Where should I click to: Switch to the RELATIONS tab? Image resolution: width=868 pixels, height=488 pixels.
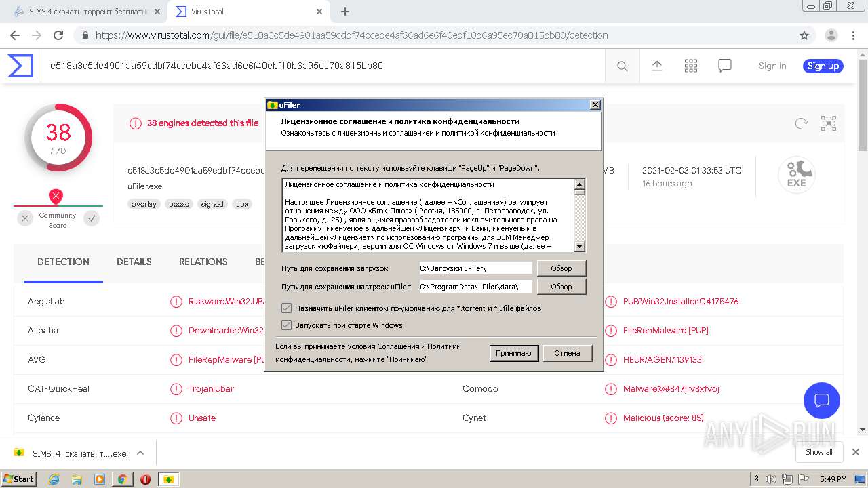click(203, 262)
